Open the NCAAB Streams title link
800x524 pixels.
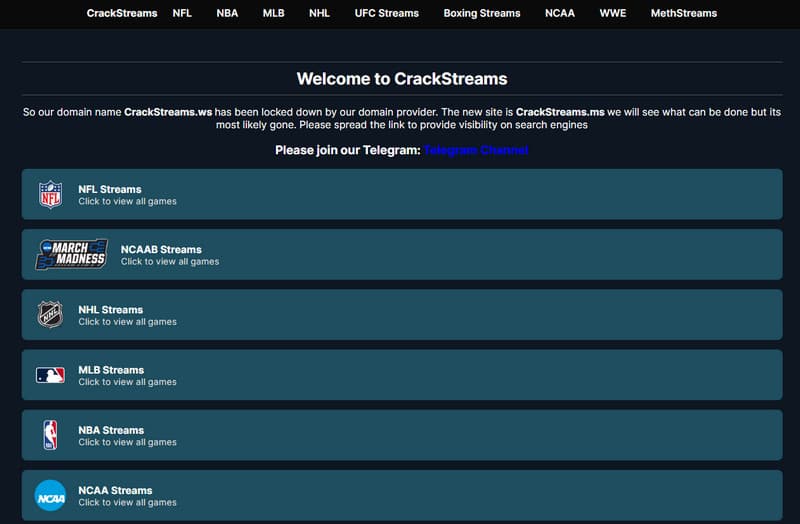click(161, 249)
